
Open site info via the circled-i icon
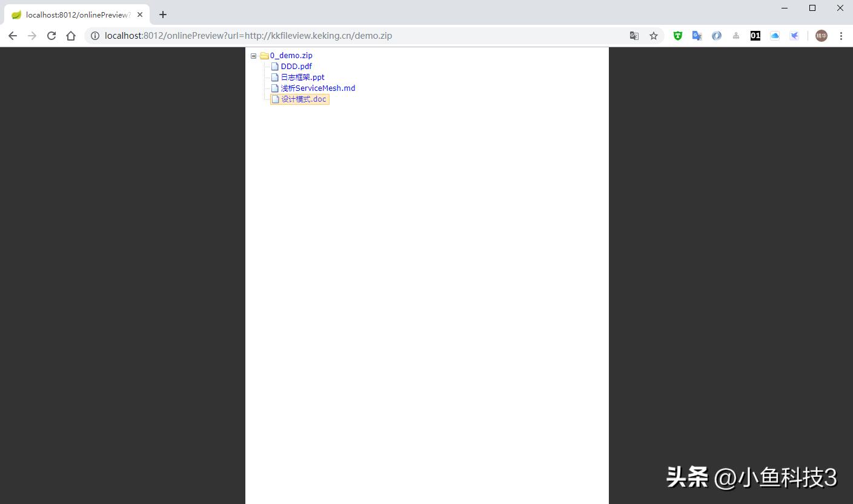click(95, 36)
